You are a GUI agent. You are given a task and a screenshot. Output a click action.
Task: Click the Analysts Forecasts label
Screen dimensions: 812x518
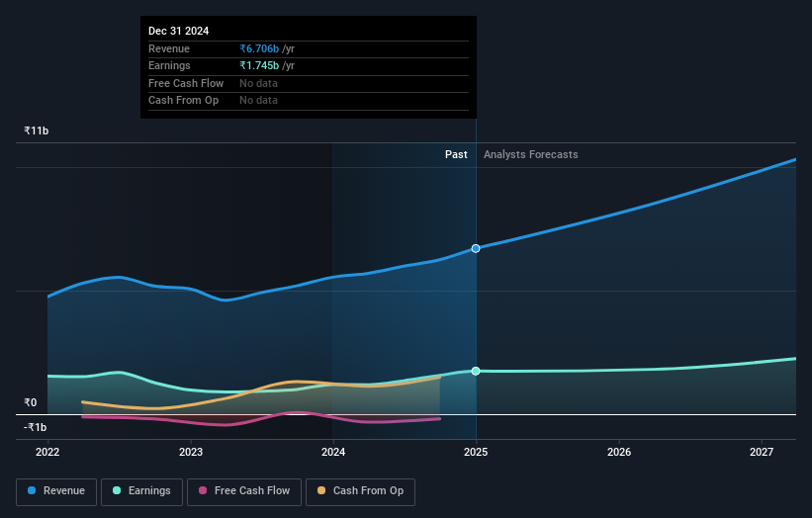[x=531, y=155]
